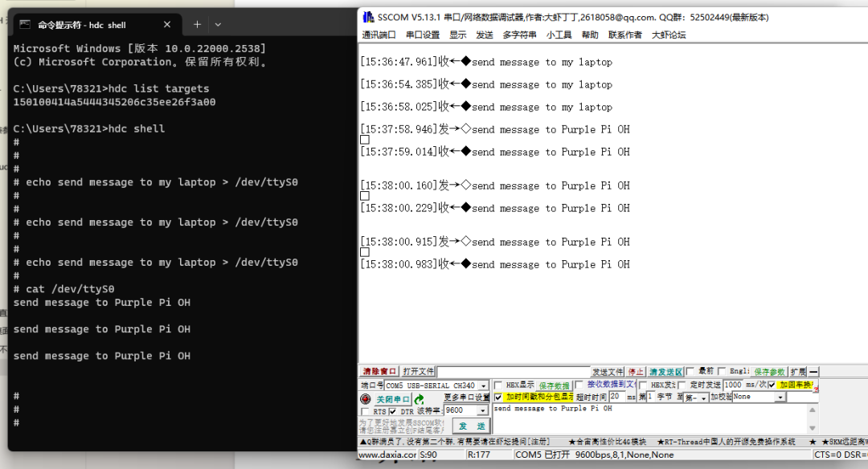The height and width of the screenshot is (469, 868).
Task: Uncheck the DTR checkbox
Action: [391, 411]
